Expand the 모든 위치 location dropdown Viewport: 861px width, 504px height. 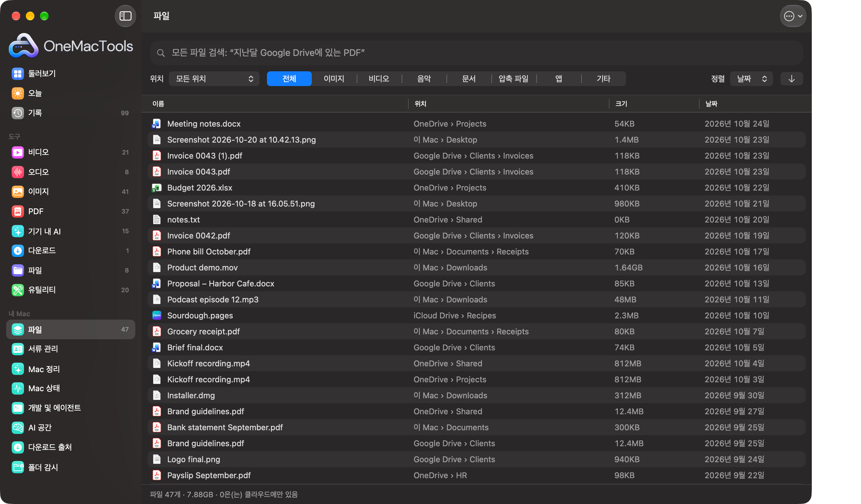coord(214,79)
